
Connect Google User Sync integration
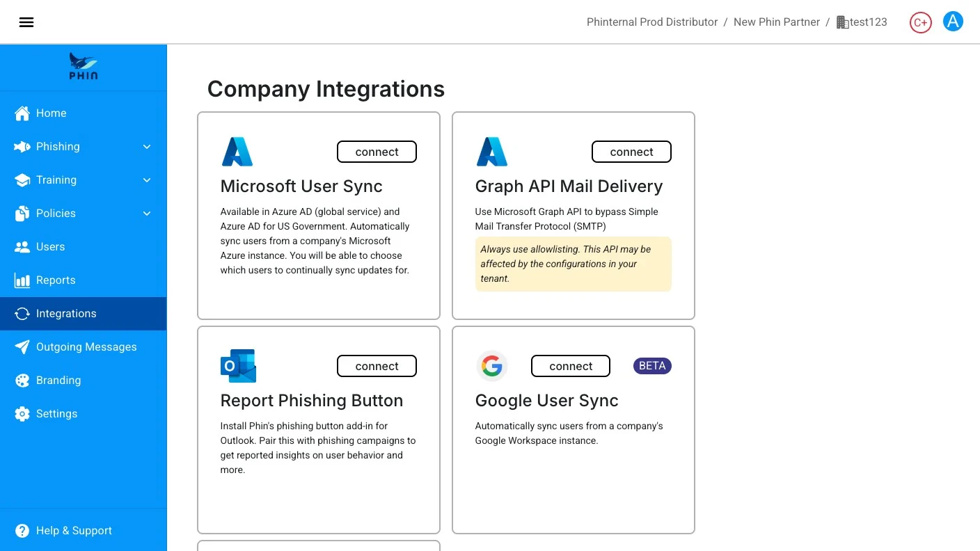(571, 366)
